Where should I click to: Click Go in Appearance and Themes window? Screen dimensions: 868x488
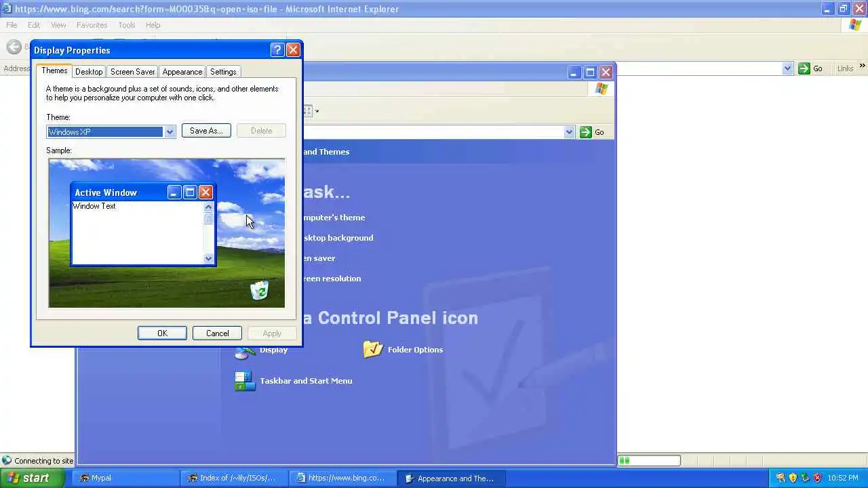[592, 132]
